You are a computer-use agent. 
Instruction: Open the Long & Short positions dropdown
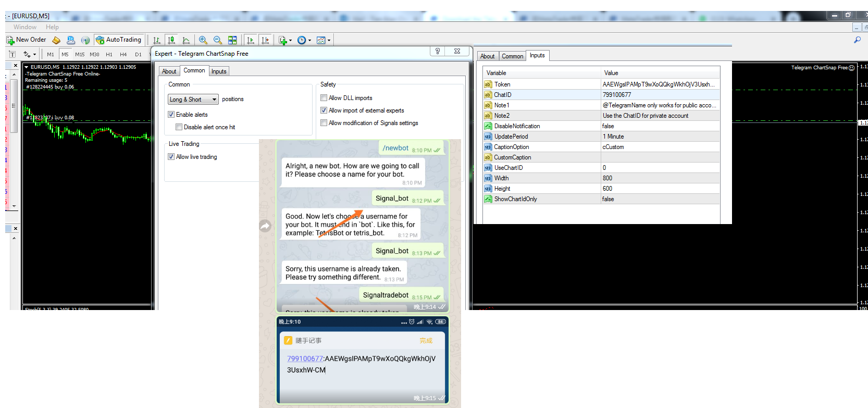(x=193, y=99)
